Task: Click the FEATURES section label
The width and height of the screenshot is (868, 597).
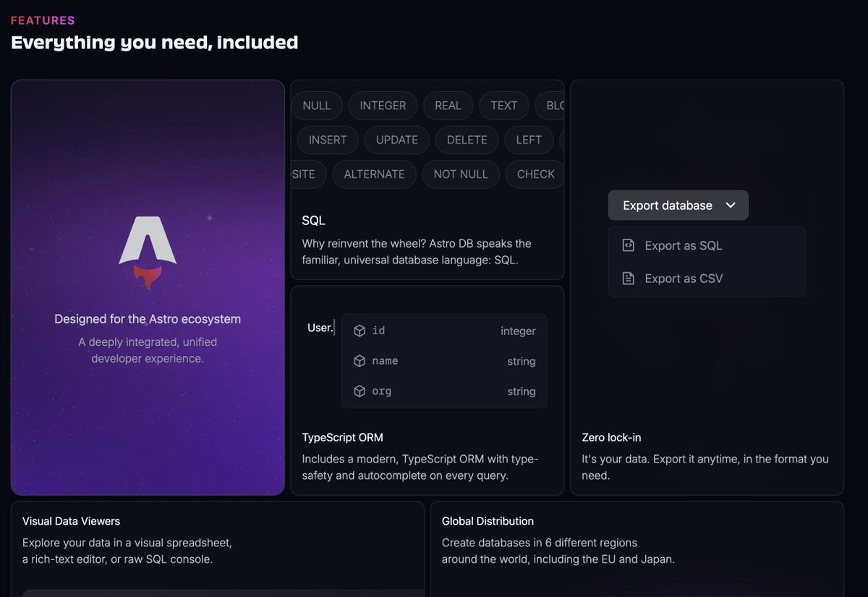Action: [43, 20]
